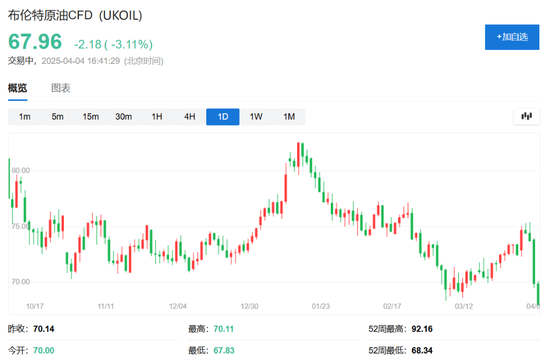This screenshot has height=360, width=550.
Task: Select the 4H timeframe
Action: [190, 116]
